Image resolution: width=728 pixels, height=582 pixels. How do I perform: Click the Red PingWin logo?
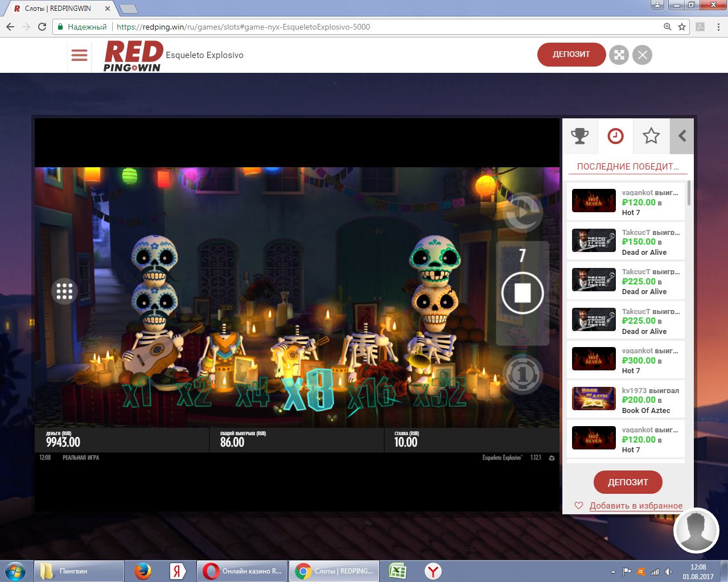(x=133, y=56)
